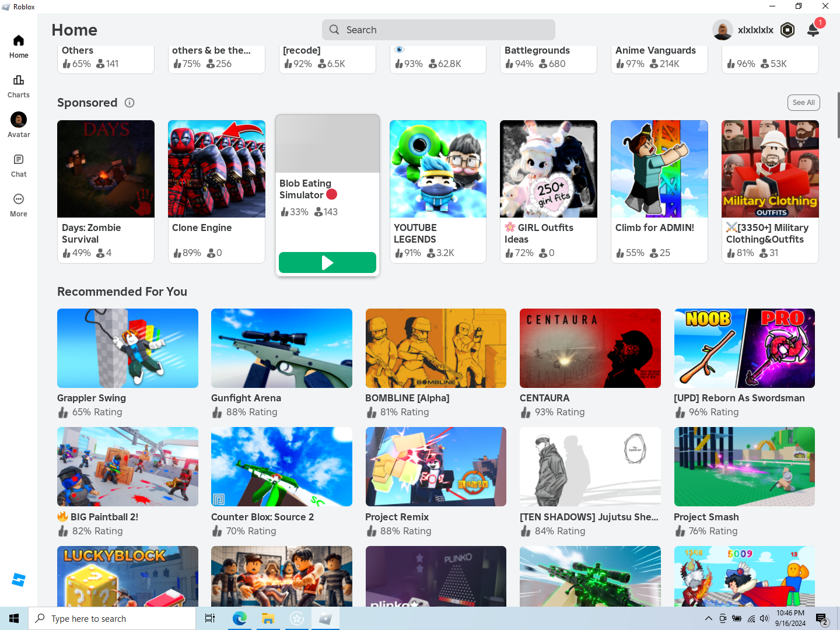Open the LUCKYBLOCK game thumbnail

[x=128, y=576]
